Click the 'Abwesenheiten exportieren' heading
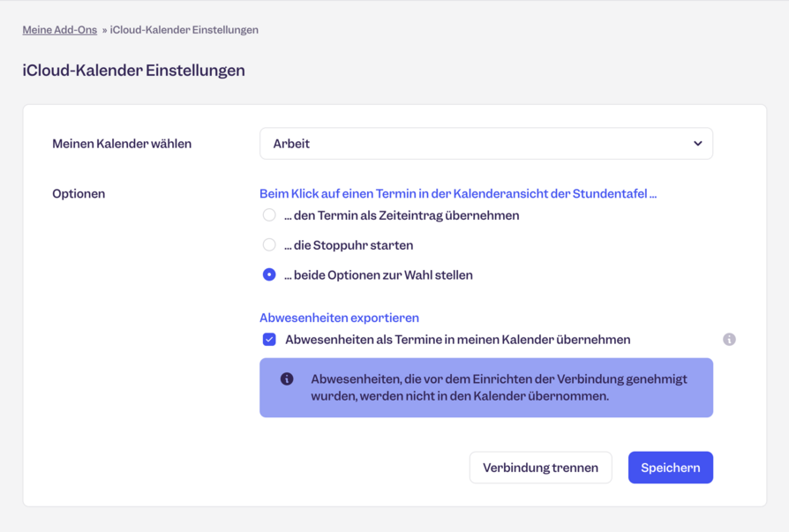The height and width of the screenshot is (532, 789). coord(339,318)
